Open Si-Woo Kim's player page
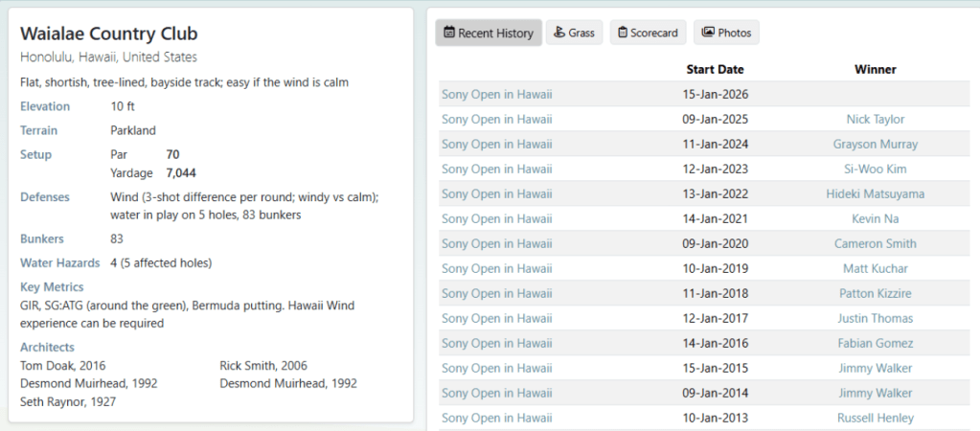The image size is (980, 431). [875, 169]
